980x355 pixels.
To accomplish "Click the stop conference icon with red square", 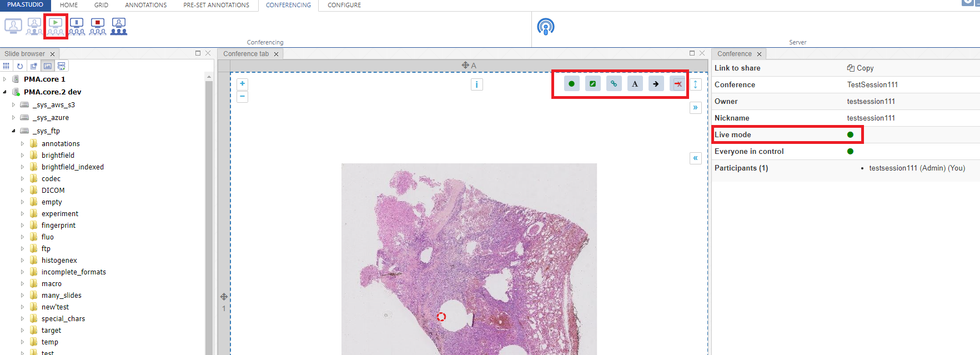I will 98,26.
